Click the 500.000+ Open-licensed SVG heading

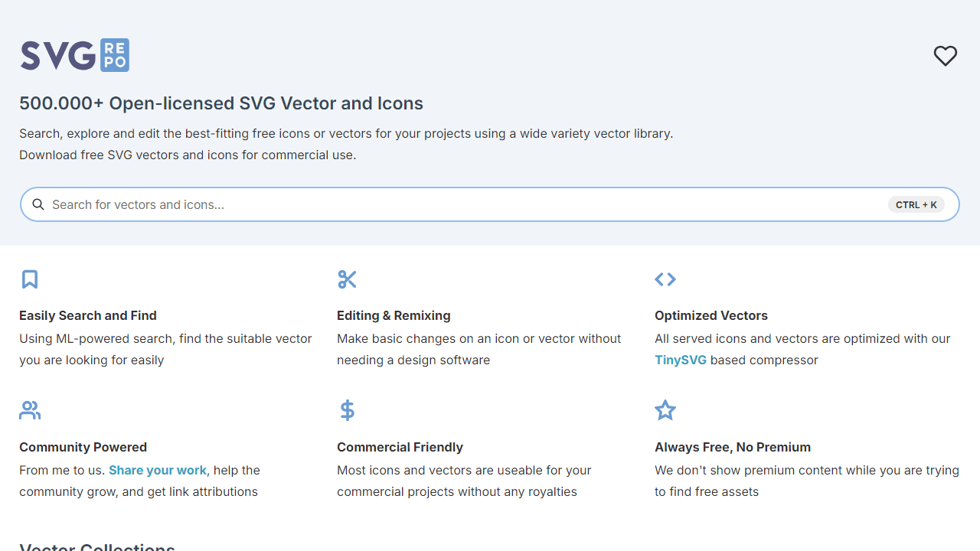(221, 103)
